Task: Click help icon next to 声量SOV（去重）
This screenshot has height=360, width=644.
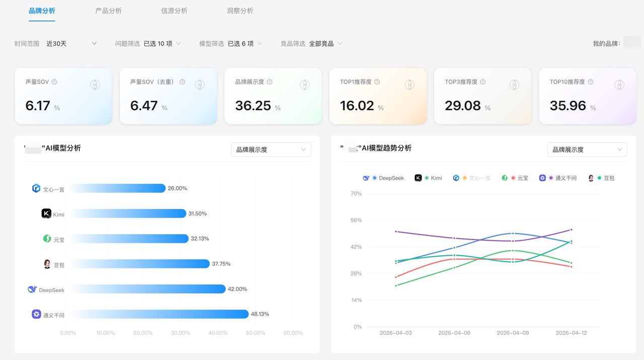Action: click(x=182, y=82)
